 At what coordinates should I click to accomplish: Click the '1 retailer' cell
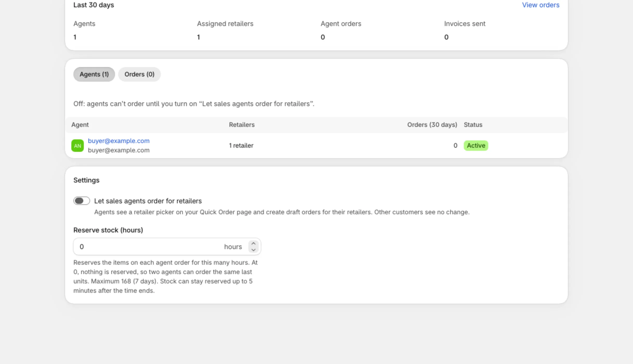(x=241, y=146)
